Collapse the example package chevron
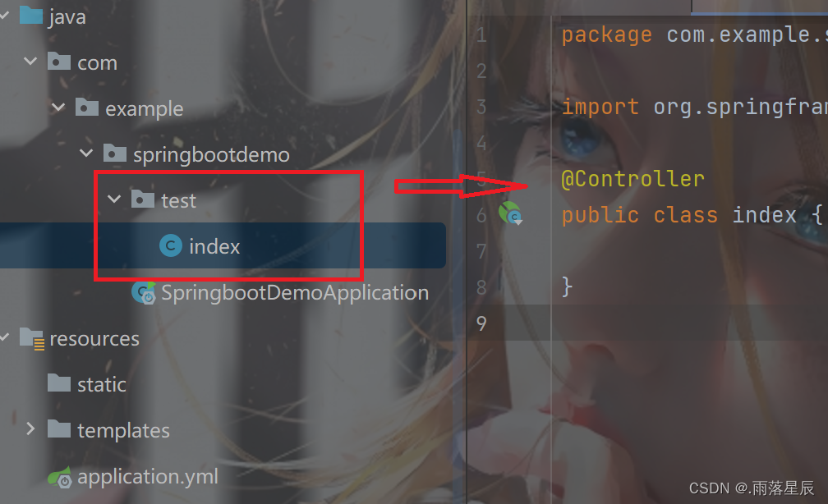Image resolution: width=828 pixels, height=504 pixels. (x=58, y=108)
